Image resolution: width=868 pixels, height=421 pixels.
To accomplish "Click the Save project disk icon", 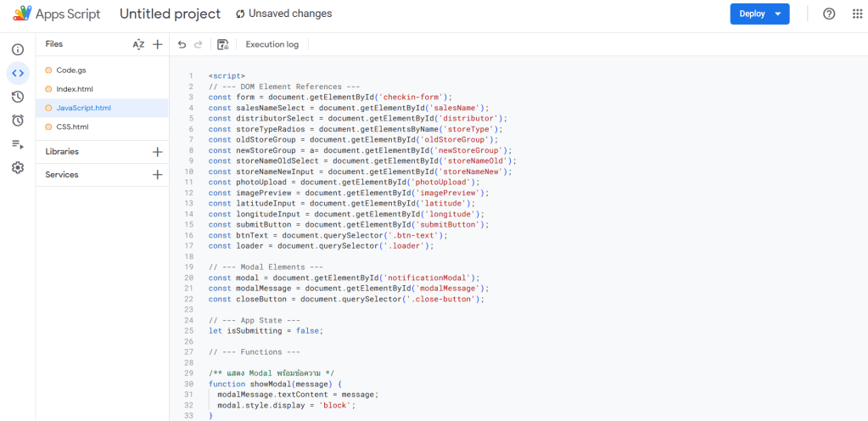I will coord(222,44).
